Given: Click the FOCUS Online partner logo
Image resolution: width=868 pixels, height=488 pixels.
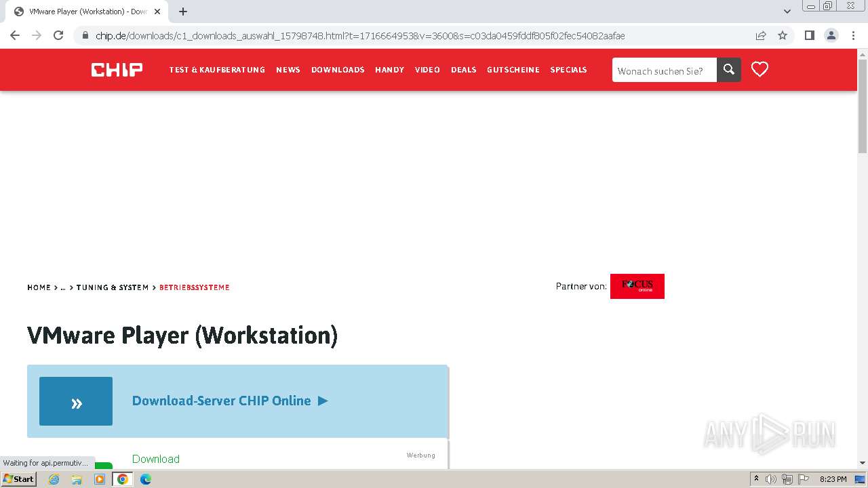Looking at the screenshot, I should point(637,286).
